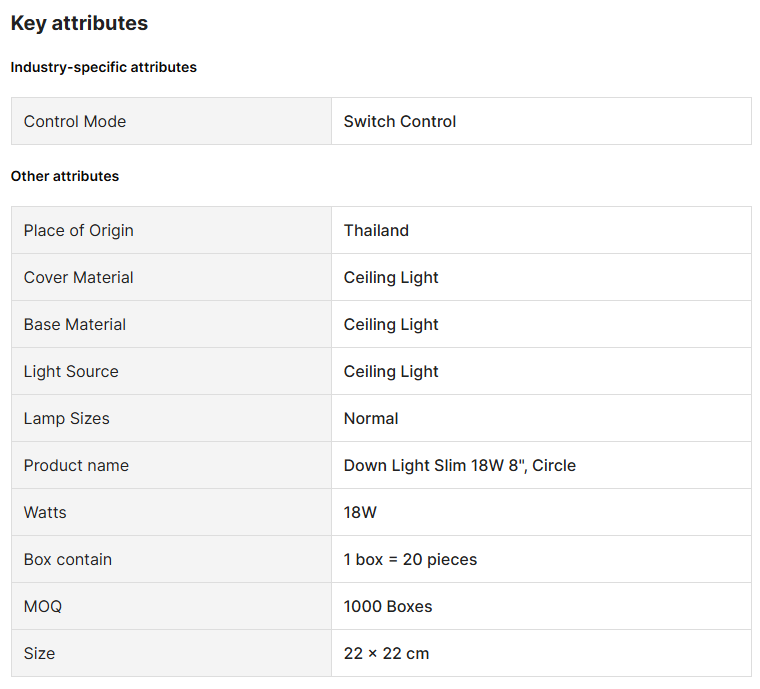The image size is (760, 689).
Task: Click the Control Mode label cell
Action: [75, 121]
